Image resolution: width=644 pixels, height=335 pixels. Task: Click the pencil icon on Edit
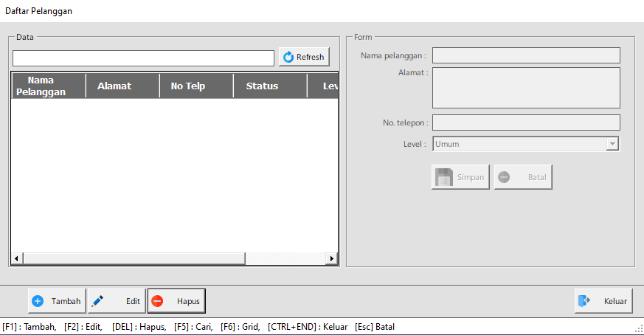coord(97,301)
